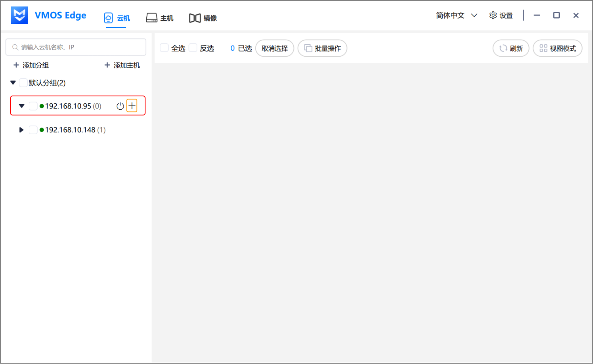This screenshot has height=364, width=593.
Task: Click the search input field
Action: [x=75, y=47]
